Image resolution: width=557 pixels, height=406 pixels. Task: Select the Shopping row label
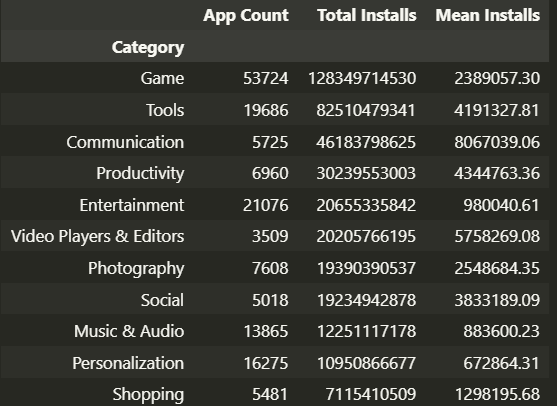(x=148, y=395)
